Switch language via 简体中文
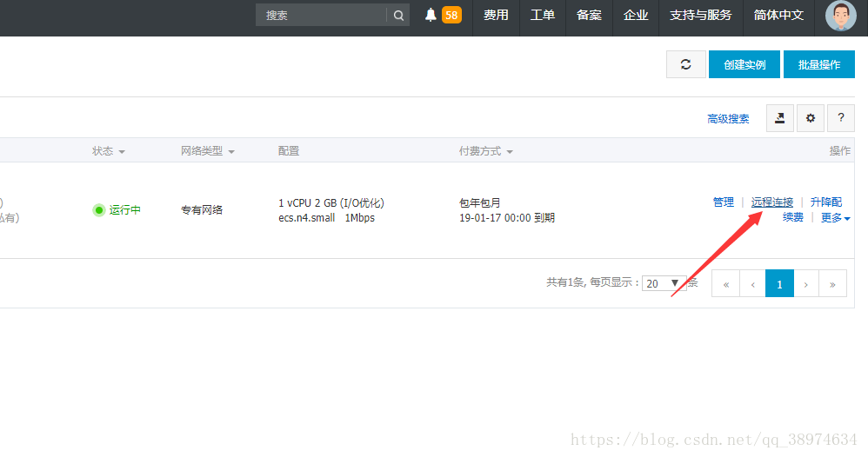This screenshot has height=457, width=868. coord(778,15)
